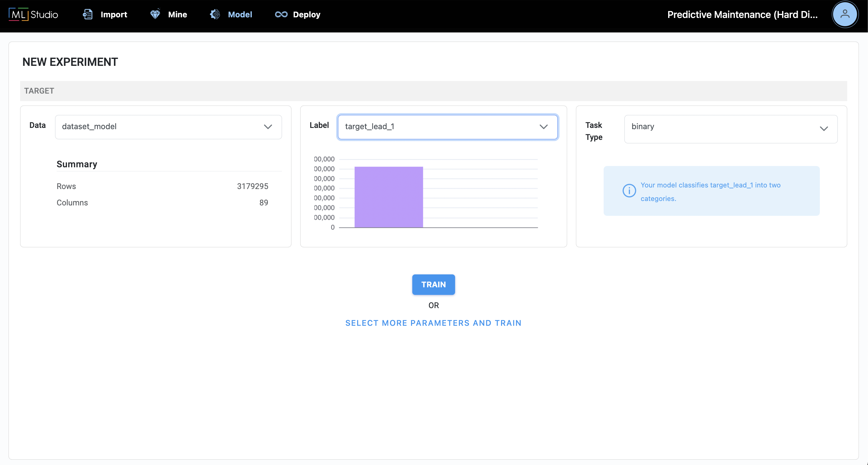
Task: Click the Predictive Maintenance project title
Action: coord(742,14)
